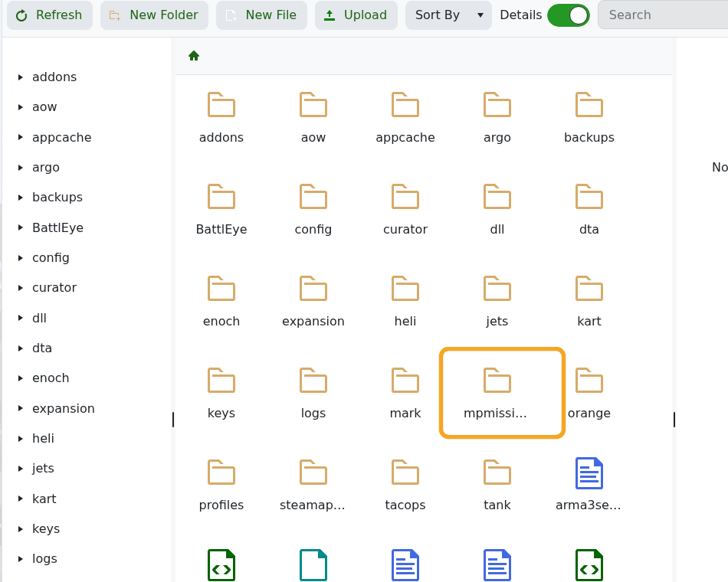728x582 pixels.
Task: Open the mark folder icon in grid
Action: 405,380
